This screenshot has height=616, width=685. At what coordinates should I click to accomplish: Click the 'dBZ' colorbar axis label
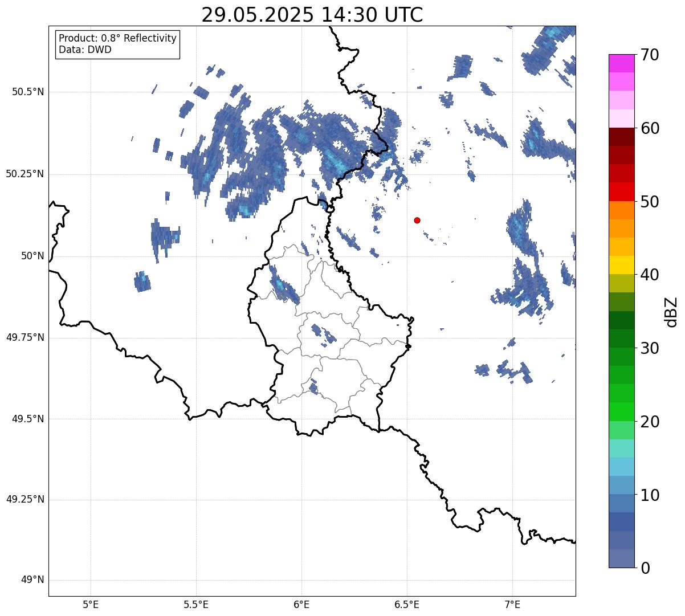pyautogui.click(x=671, y=312)
